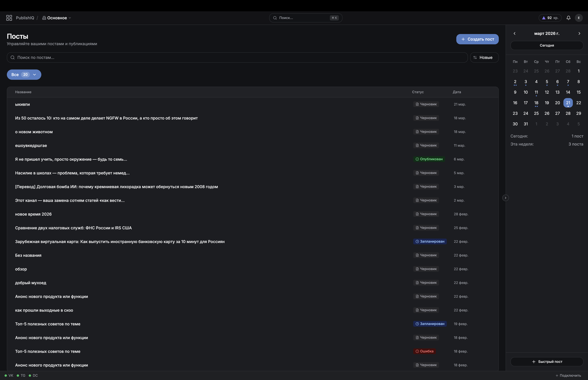Open the notifications bell
This screenshot has width=588, height=380.
click(568, 18)
